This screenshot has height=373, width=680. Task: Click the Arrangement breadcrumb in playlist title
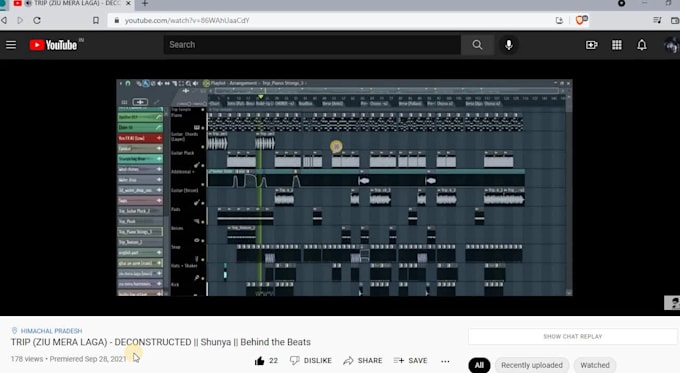tap(243, 83)
